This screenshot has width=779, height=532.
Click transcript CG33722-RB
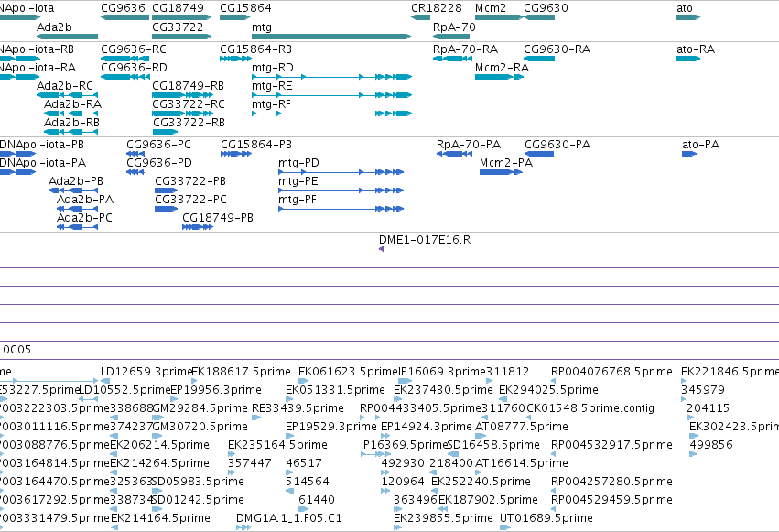click(165, 132)
